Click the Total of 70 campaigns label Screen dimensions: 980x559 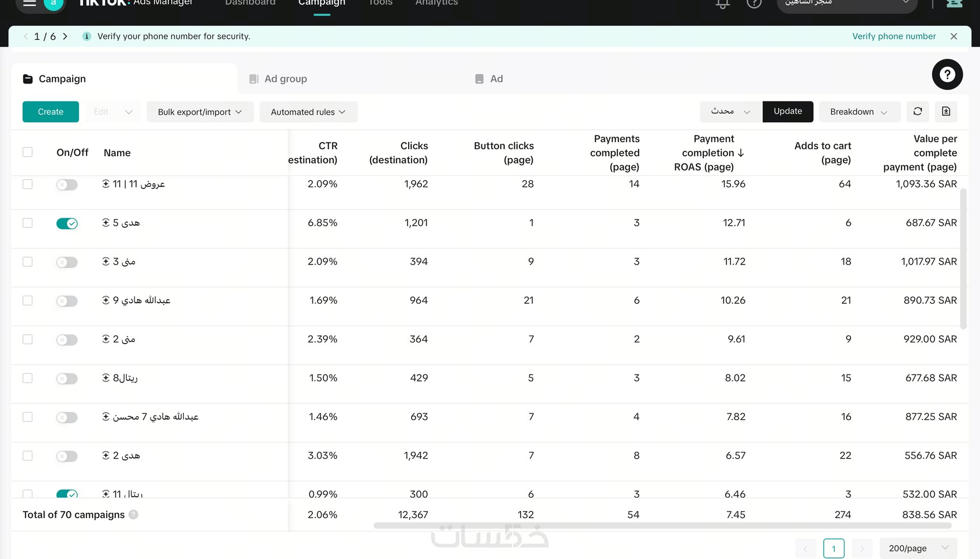(x=74, y=515)
